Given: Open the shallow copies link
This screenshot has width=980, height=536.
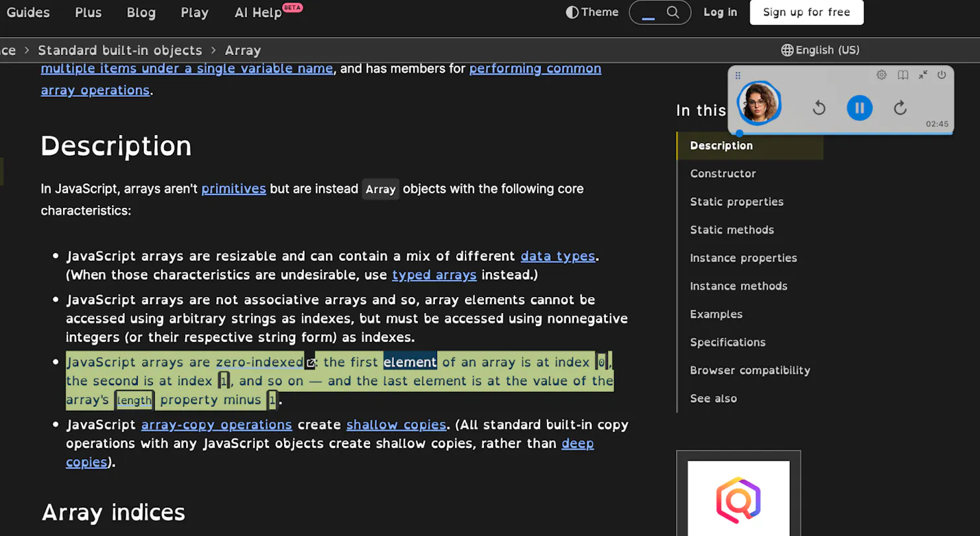Looking at the screenshot, I should [396, 425].
